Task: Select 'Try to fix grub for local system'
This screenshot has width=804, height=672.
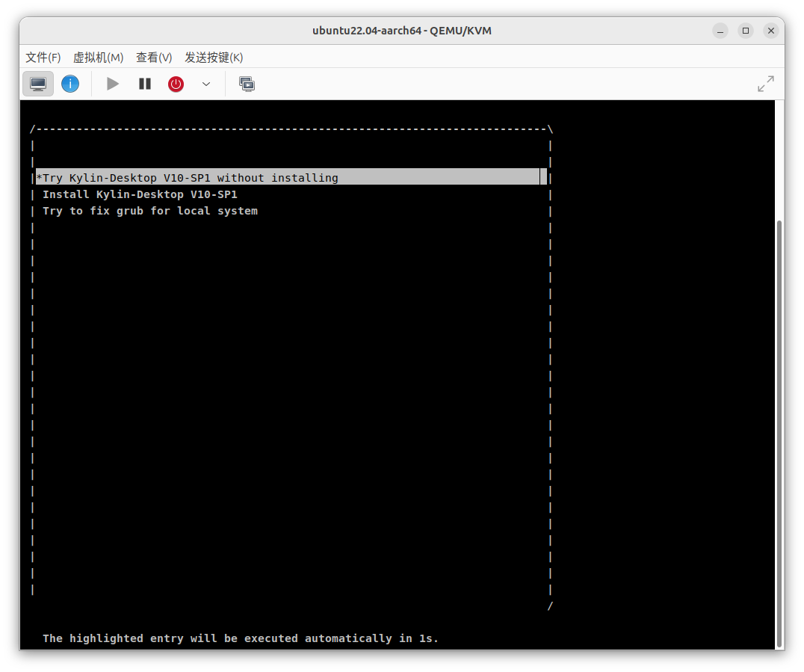Action: click(150, 211)
